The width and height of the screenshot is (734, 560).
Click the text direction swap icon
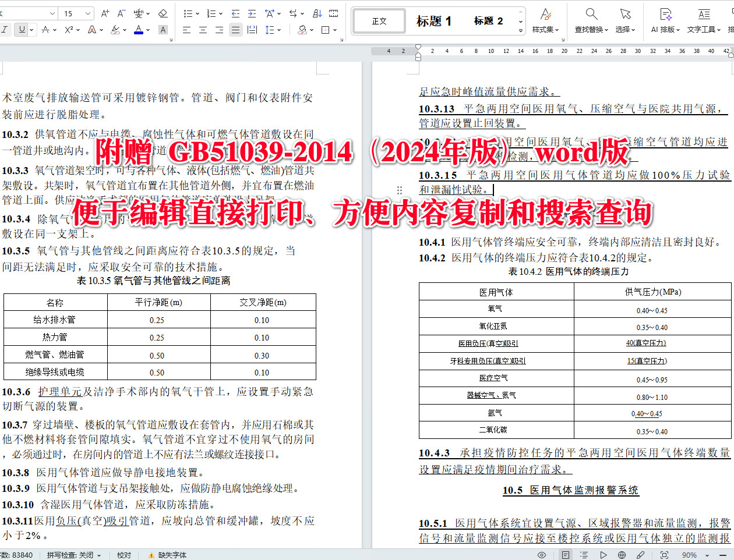(293, 13)
